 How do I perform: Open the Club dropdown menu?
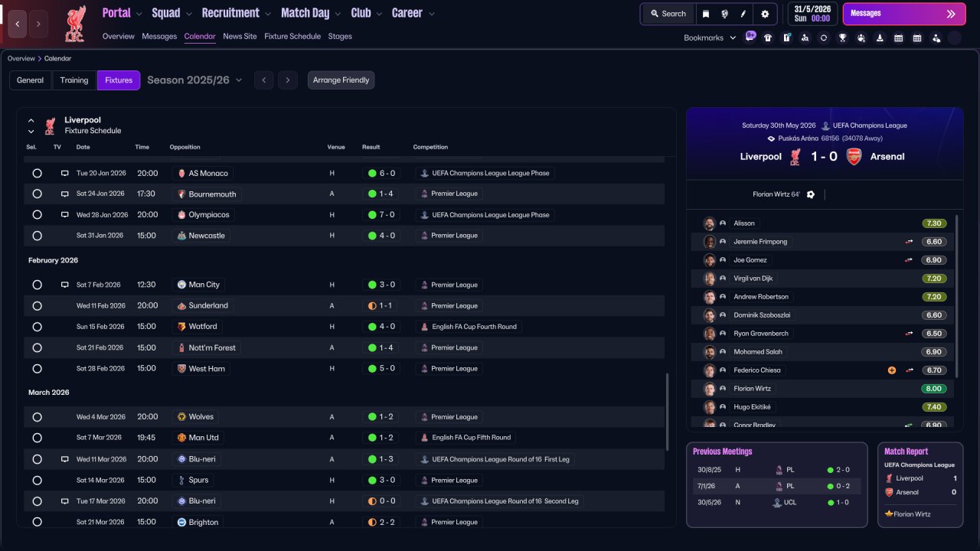tap(367, 13)
